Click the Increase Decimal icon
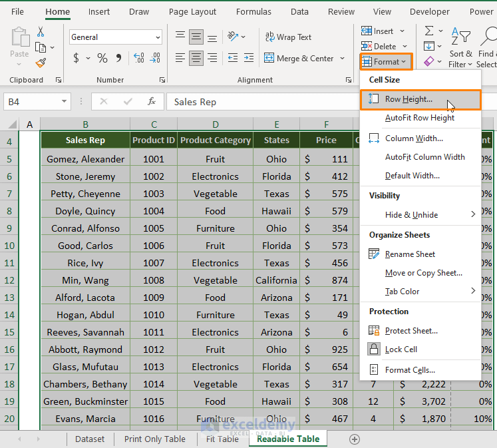 (139, 59)
